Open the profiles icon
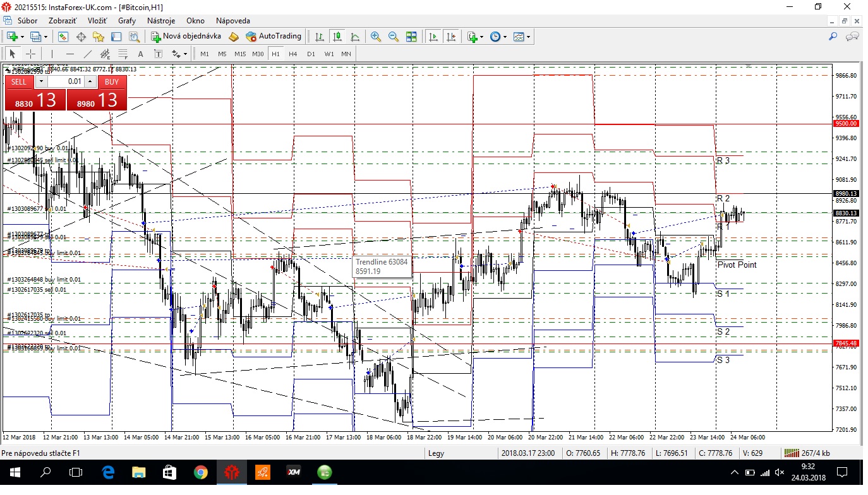 pos(35,37)
